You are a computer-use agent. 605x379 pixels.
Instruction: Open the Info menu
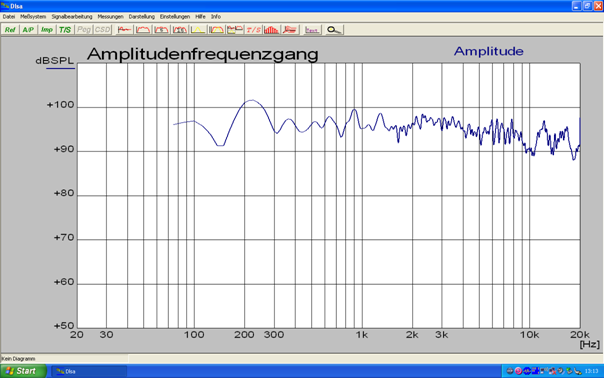216,17
